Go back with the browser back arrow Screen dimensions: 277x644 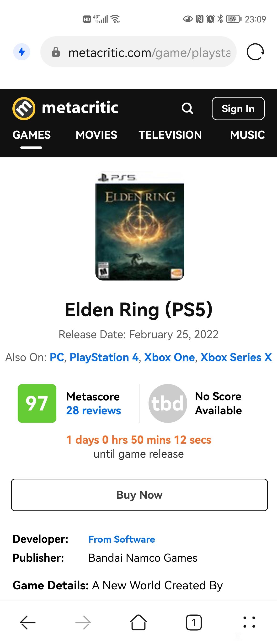[x=27, y=622]
